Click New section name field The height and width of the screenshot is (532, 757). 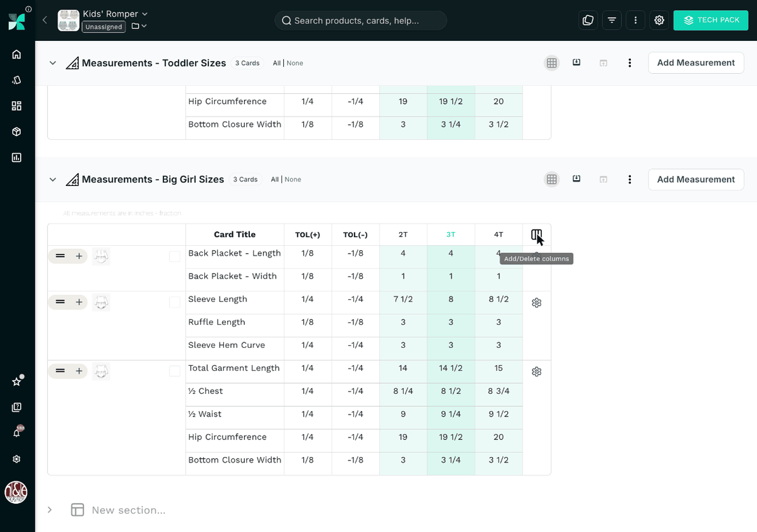click(x=129, y=510)
